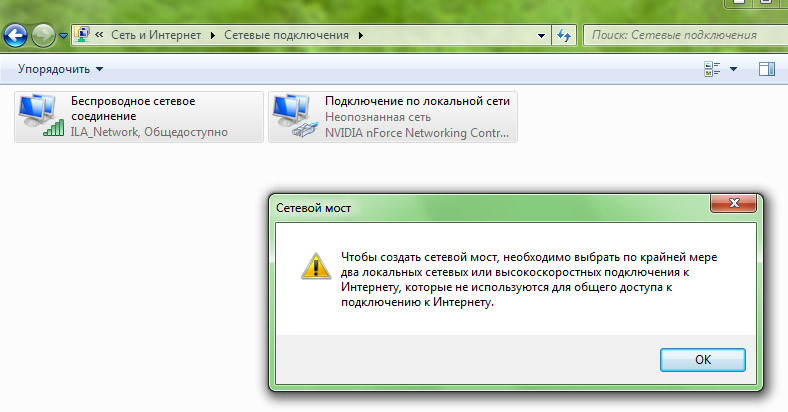Select Сетевые подключения breadcrumb
The image size is (788, 412).
(x=286, y=35)
